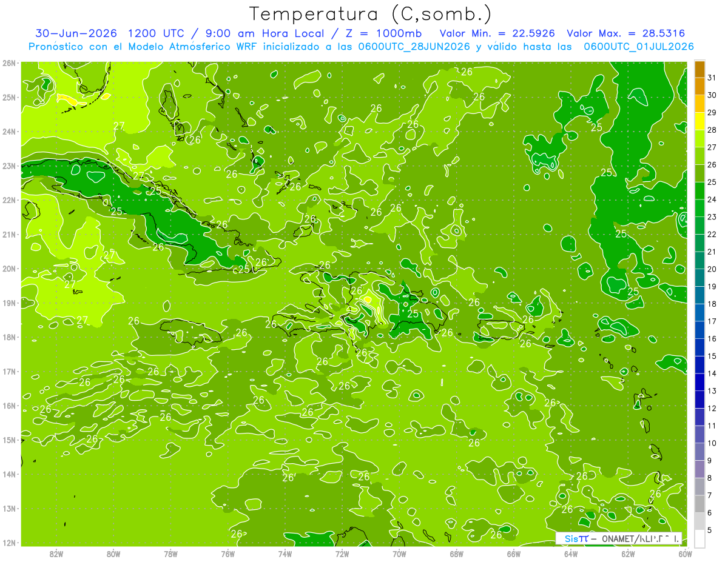Click the "72W" longitude axis label
The width and height of the screenshot is (728, 562).
pos(342,554)
